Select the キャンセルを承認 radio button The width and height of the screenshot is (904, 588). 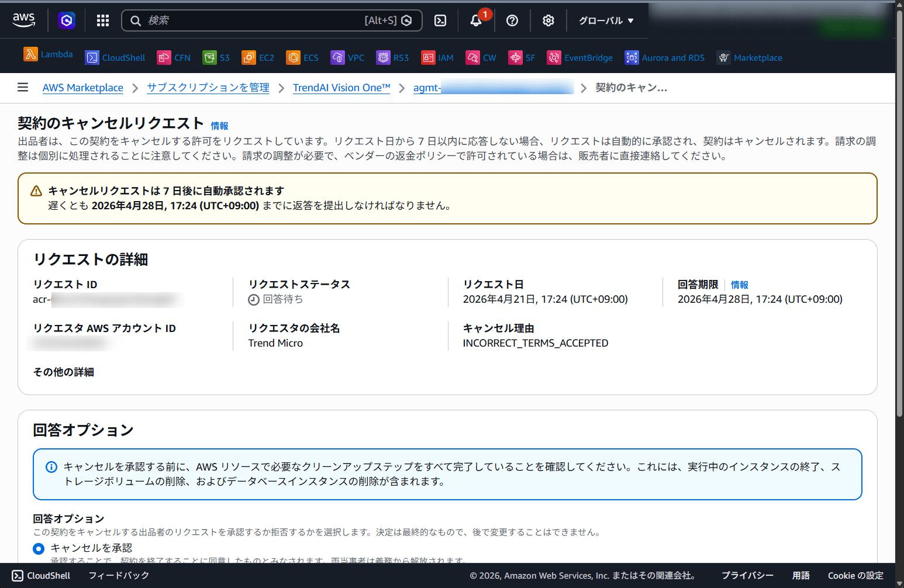click(39, 548)
